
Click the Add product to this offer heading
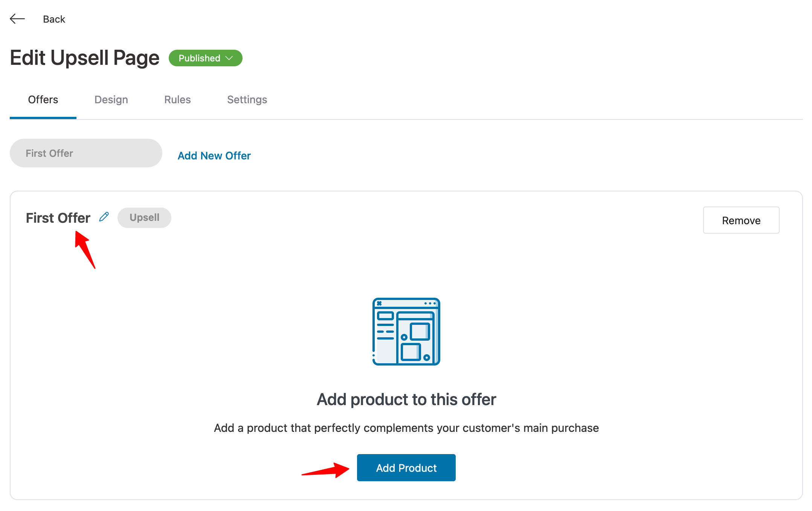pyautogui.click(x=406, y=399)
